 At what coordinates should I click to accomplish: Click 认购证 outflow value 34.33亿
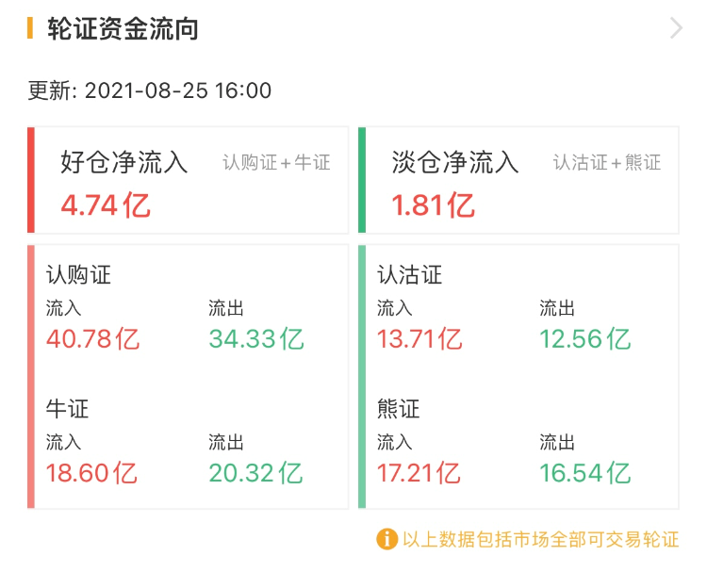click(255, 338)
